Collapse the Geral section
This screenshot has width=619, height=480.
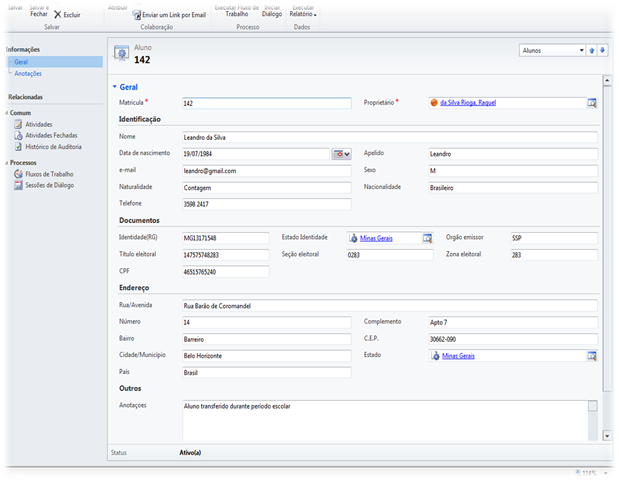coord(115,87)
